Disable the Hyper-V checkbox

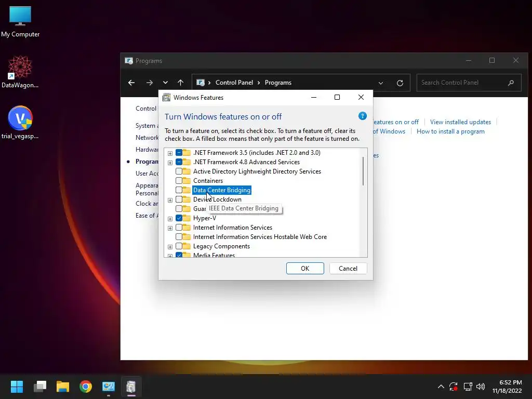pyautogui.click(x=179, y=218)
